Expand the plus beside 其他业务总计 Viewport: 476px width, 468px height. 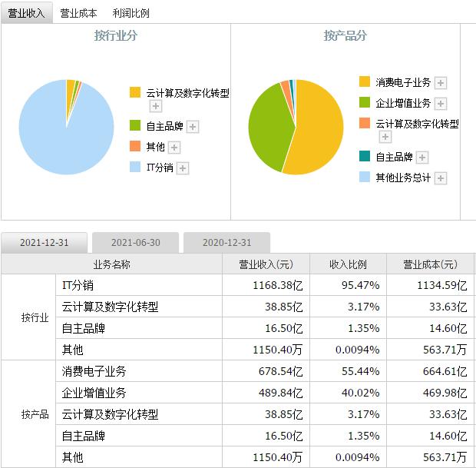click(441, 178)
